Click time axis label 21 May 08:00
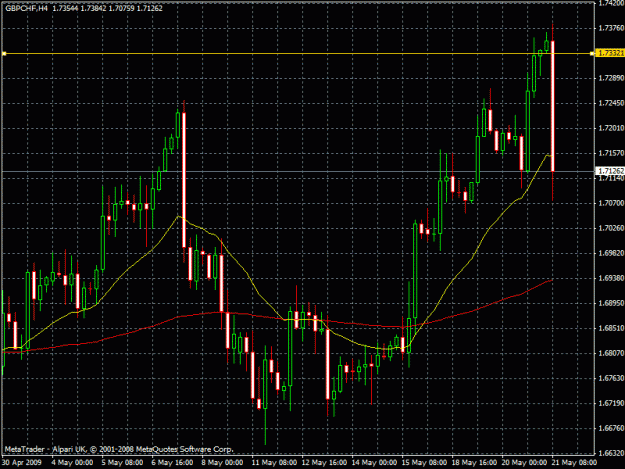 [574, 463]
